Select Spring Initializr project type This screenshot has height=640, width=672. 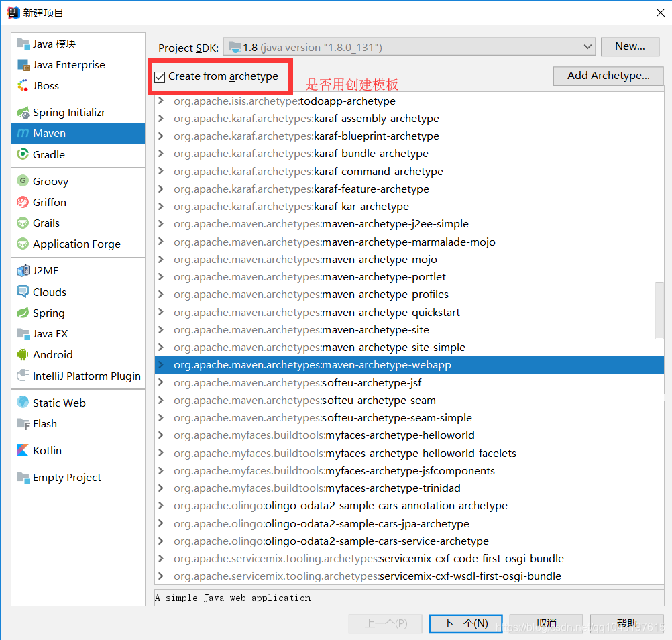pyautogui.click(x=78, y=112)
